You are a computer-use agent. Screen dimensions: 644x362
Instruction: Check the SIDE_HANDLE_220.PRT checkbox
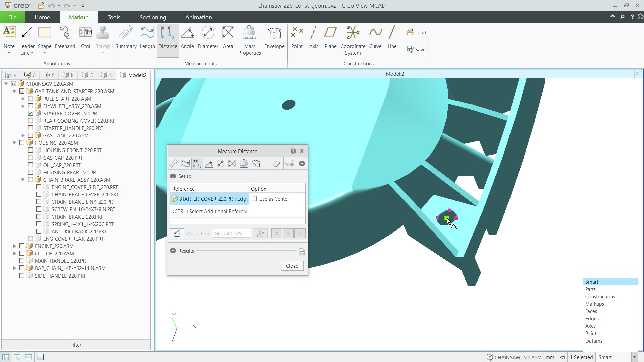coord(22,276)
